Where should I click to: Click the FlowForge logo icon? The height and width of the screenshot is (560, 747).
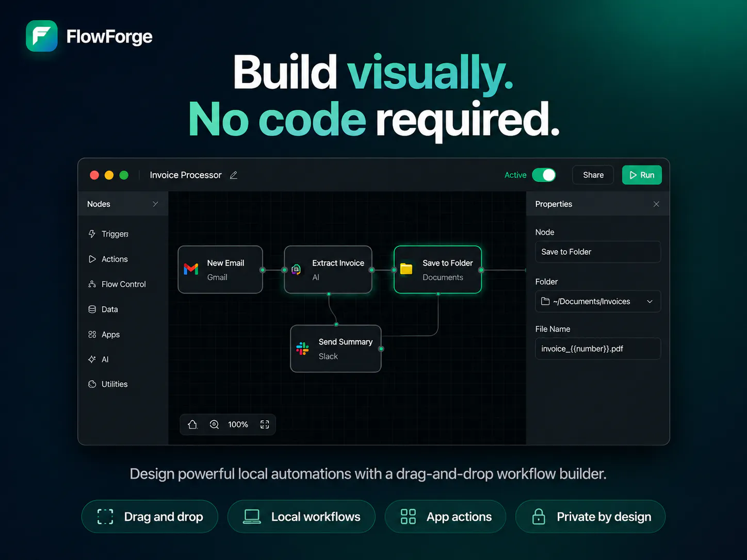click(42, 36)
